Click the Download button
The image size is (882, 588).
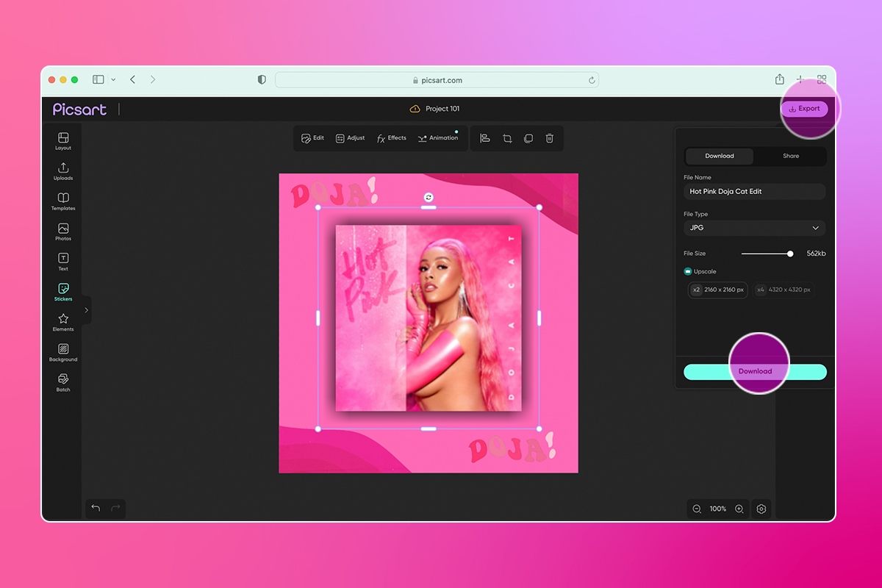tap(755, 371)
